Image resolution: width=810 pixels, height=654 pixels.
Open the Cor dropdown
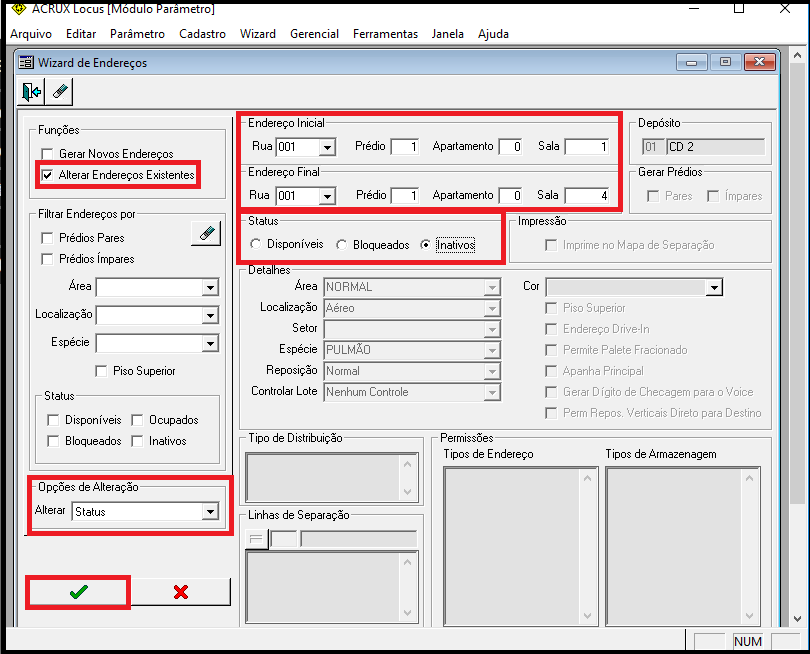click(x=714, y=287)
